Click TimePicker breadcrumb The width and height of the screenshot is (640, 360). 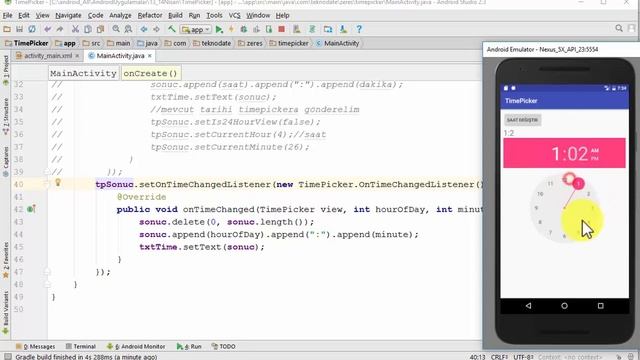[27, 43]
